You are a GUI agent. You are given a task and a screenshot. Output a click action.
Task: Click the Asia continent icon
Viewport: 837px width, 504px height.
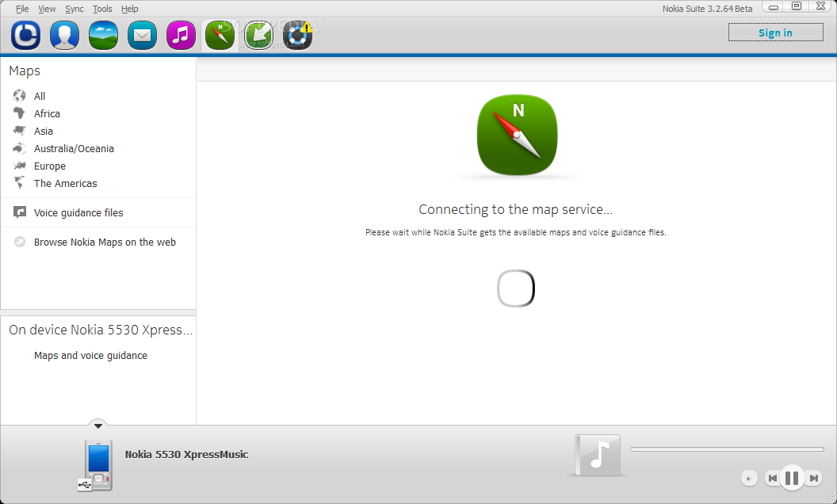point(19,130)
